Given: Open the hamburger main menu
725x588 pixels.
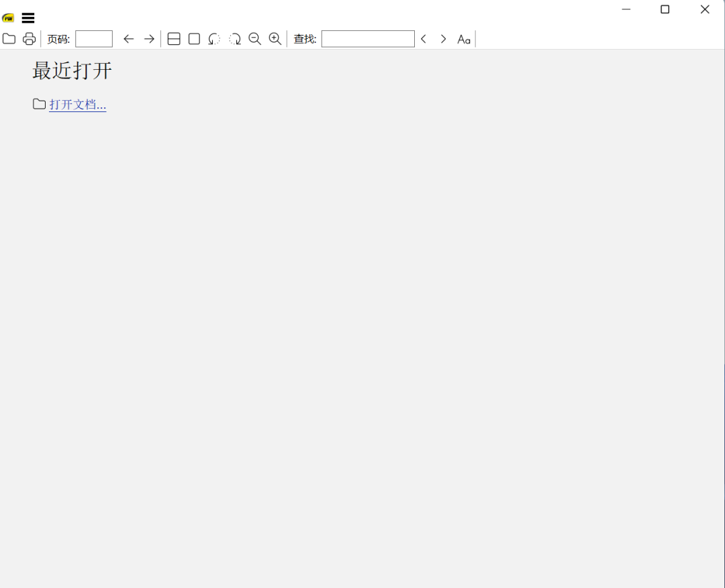Looking at the screenshot, I should pyautogui.click(x=28, y=18).
